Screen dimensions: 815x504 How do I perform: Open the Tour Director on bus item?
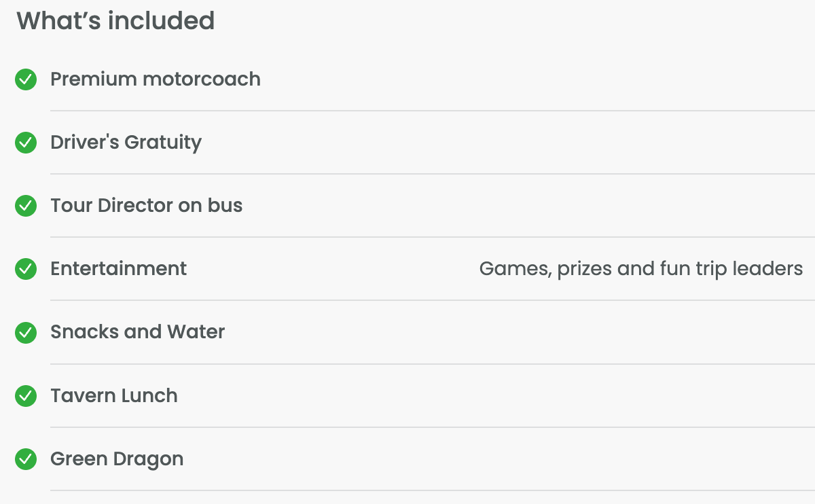tap(147, 206)
